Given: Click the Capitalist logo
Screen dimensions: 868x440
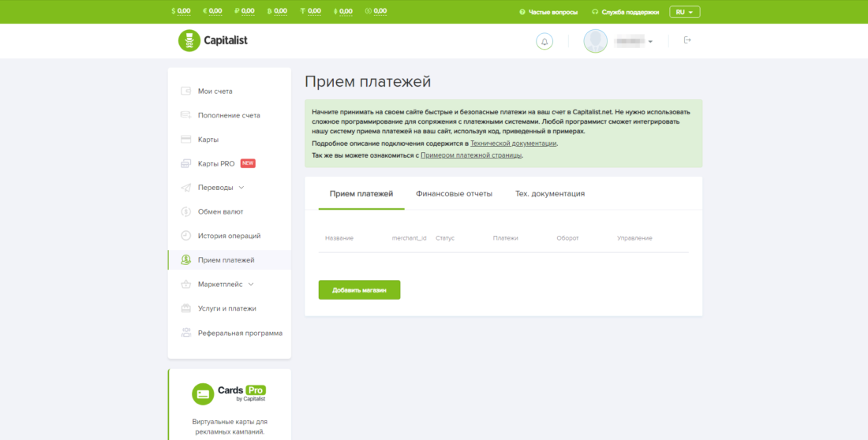Looking at the screenshot, I should [213, 40].
